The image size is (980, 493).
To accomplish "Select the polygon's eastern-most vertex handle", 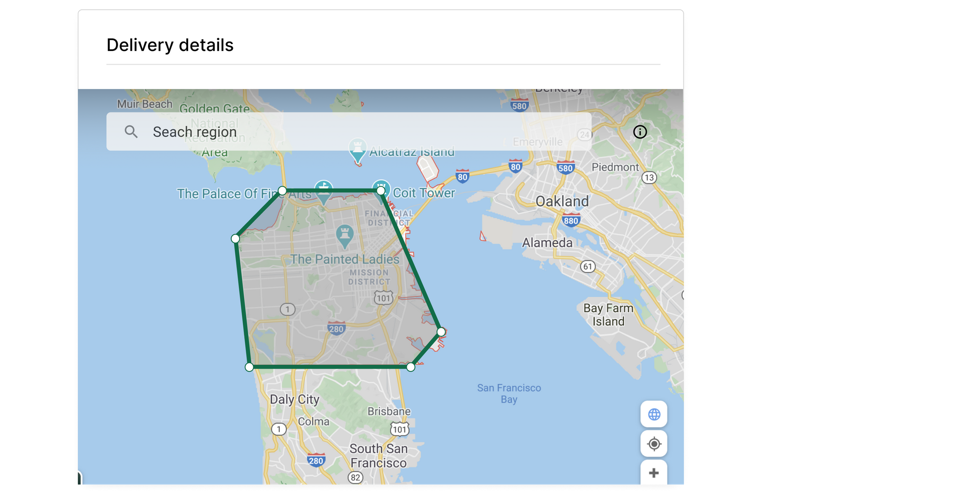I will (441, 332).
